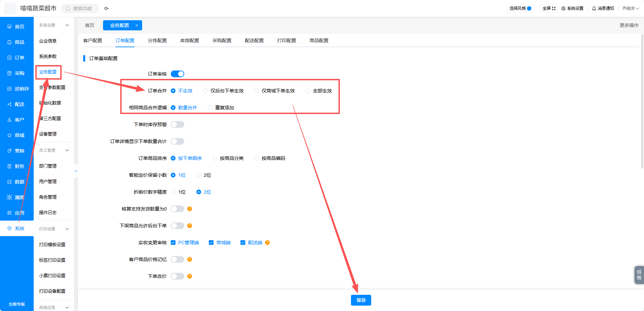This screenshot has width=644, height=311.
Task: Switch to 分拣配置 tab
Action: pyautogui.click(x=157, y=40)
